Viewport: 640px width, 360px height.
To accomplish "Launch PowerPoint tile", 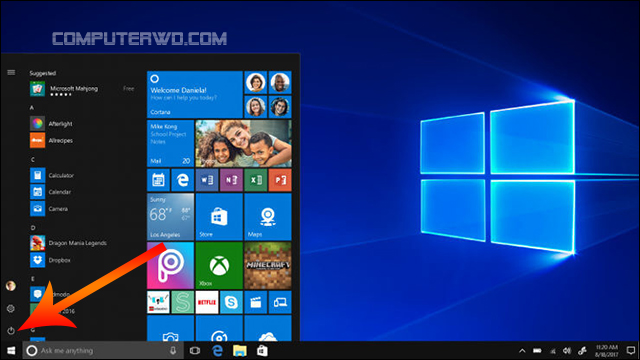I will point(280,180).
